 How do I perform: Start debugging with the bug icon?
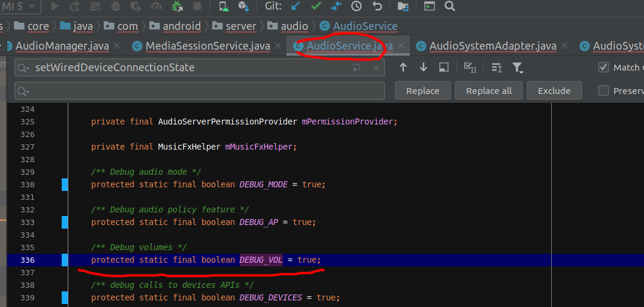click(116, 6)
